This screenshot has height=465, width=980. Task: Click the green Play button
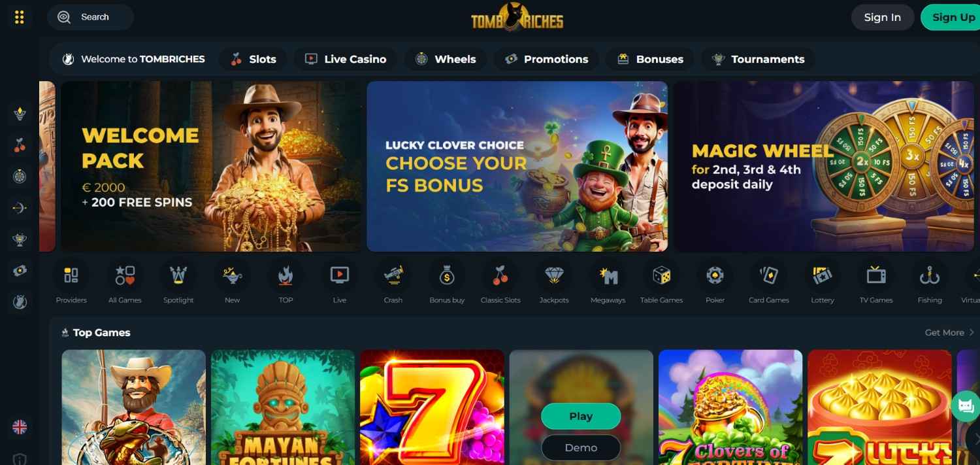(581, 416)
